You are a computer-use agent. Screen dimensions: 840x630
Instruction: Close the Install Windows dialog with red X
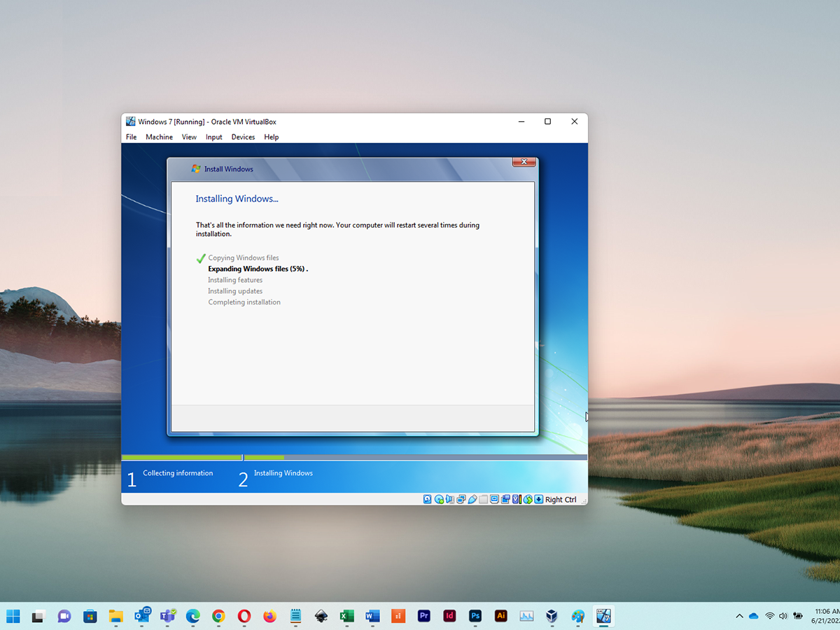click(524, 162)
